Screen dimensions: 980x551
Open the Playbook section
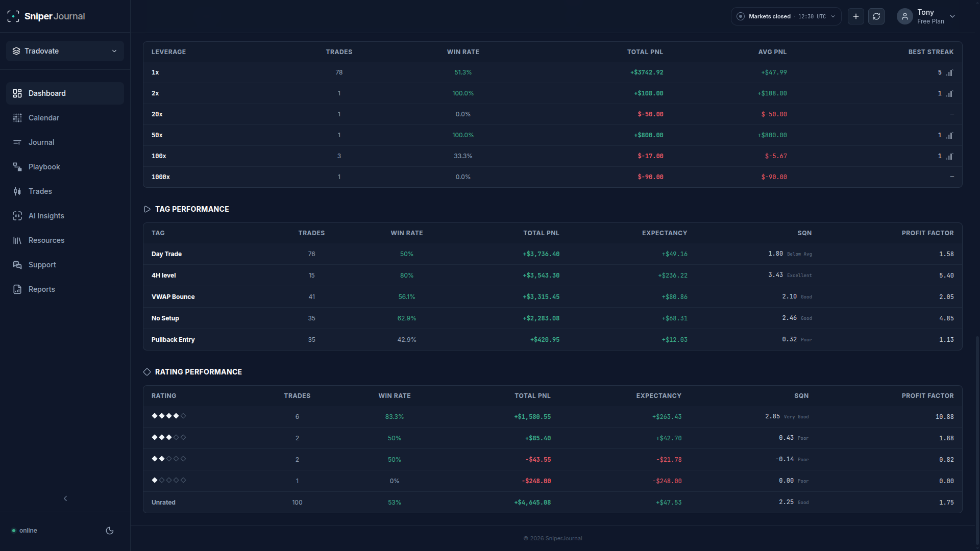tap(65, 167)
